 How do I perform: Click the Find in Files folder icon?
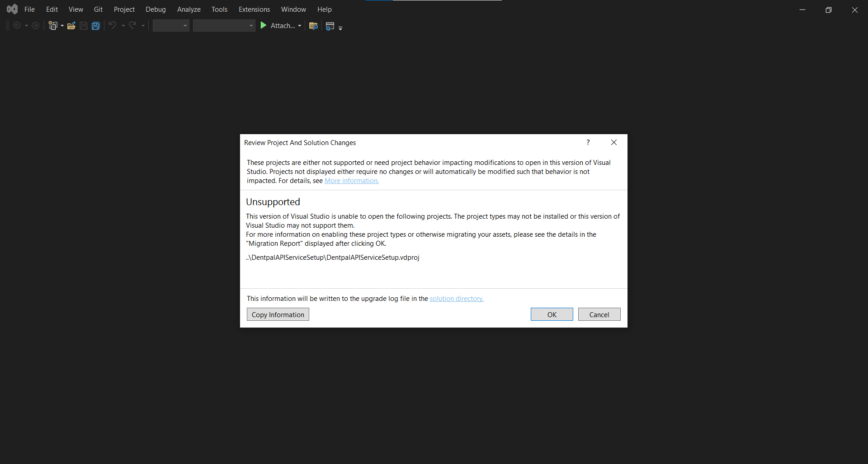point(313,26)
